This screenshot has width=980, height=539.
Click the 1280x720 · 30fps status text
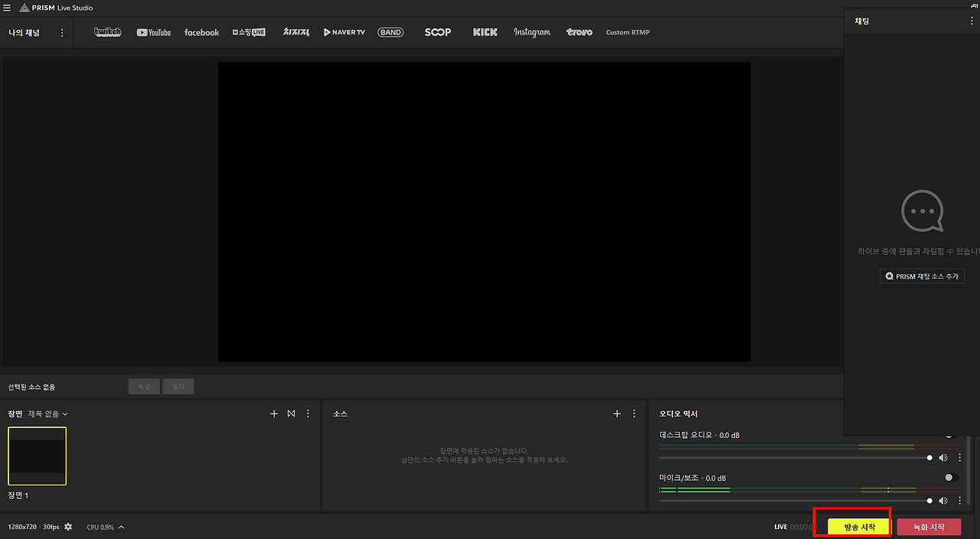(34, 527)
